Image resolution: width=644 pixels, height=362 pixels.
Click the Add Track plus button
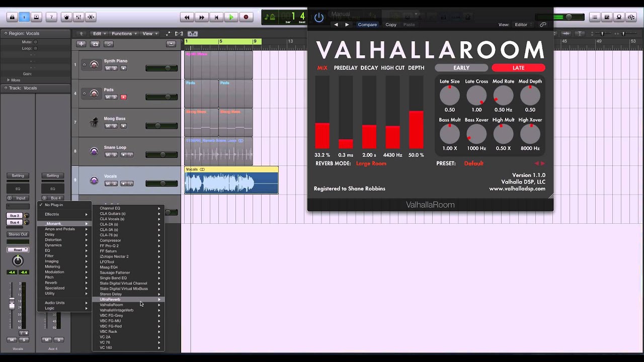pos(81,44)
